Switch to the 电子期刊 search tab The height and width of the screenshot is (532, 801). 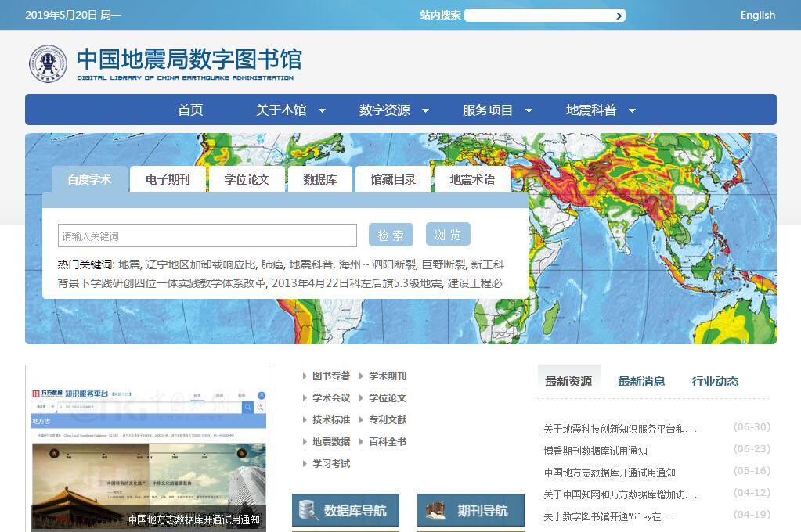pos(168,179)
